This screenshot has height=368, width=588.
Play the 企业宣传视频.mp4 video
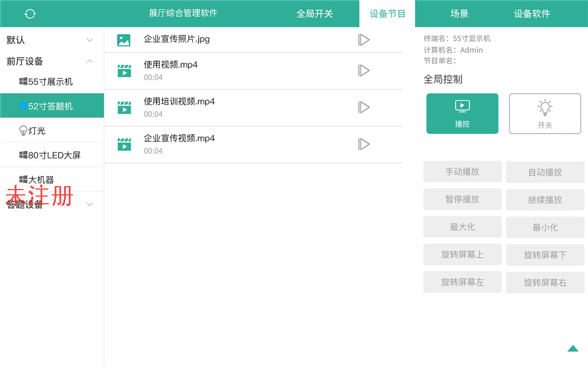click(364, 144)
